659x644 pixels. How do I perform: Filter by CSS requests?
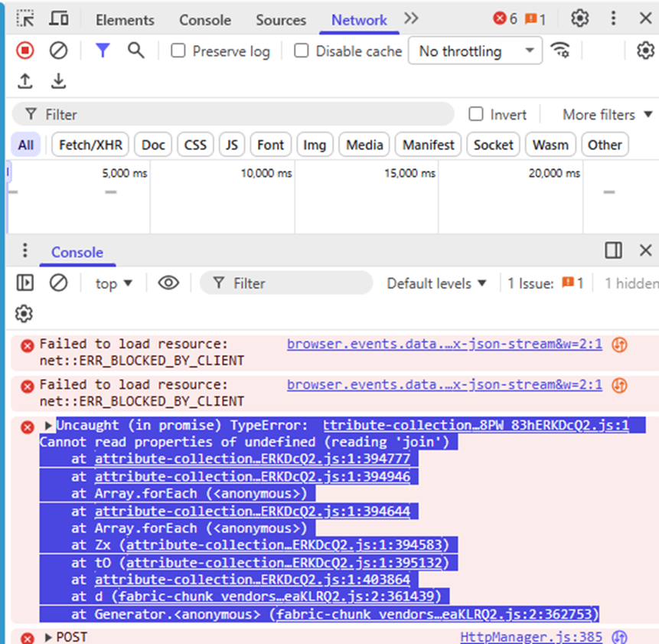point(195,145)
